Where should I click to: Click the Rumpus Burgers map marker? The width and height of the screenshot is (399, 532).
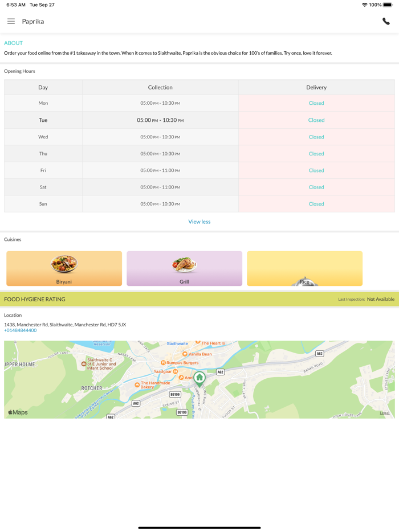coord(163,363)
